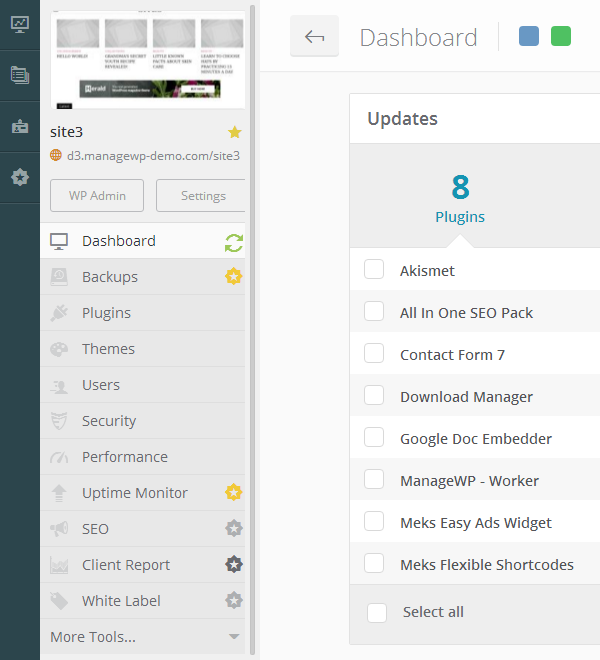Open the Dashboard menu item

point(143,241)
